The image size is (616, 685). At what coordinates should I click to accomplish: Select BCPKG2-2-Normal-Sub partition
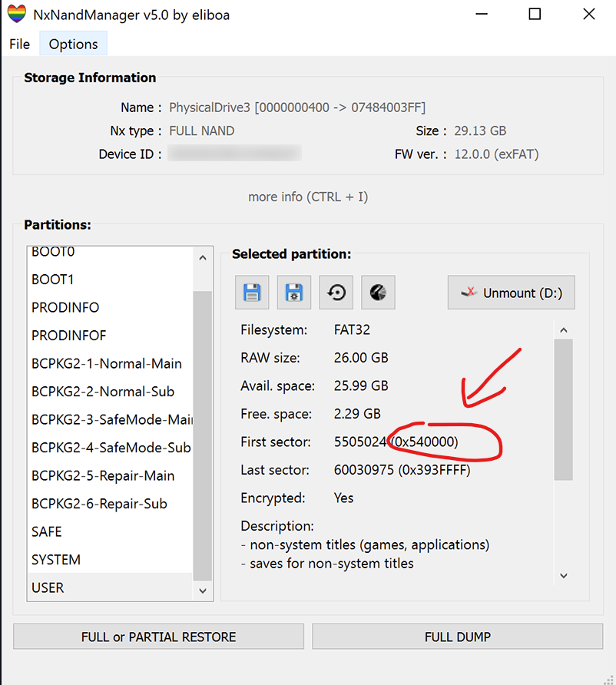click(x=110, y=392)
